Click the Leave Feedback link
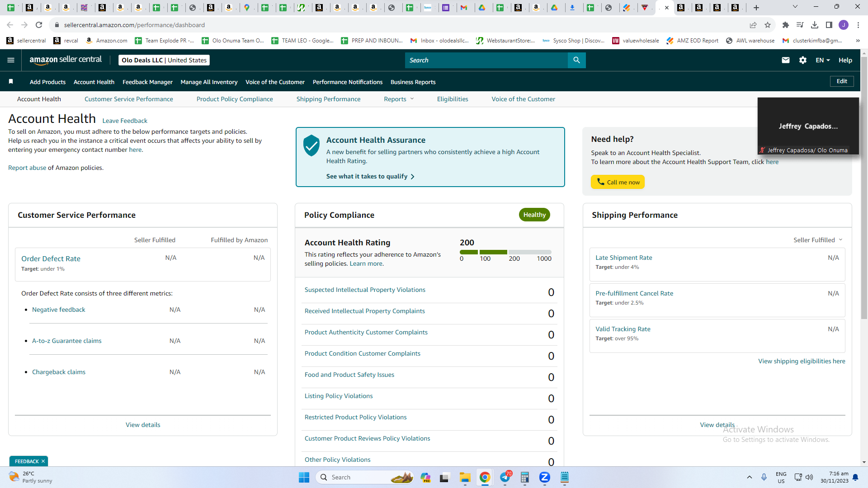The width and height of the screenshot is (868, 488). pyautogui.click(x=125, y=121)
